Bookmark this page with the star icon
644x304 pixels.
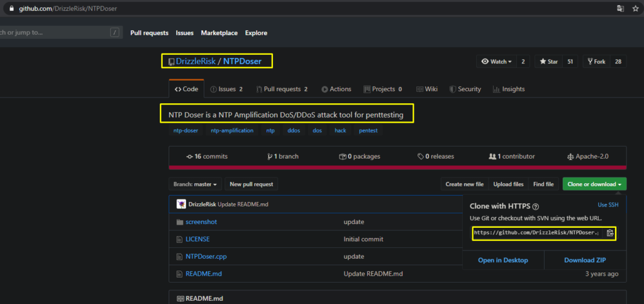pyautogui.click(x=635, y=8)
